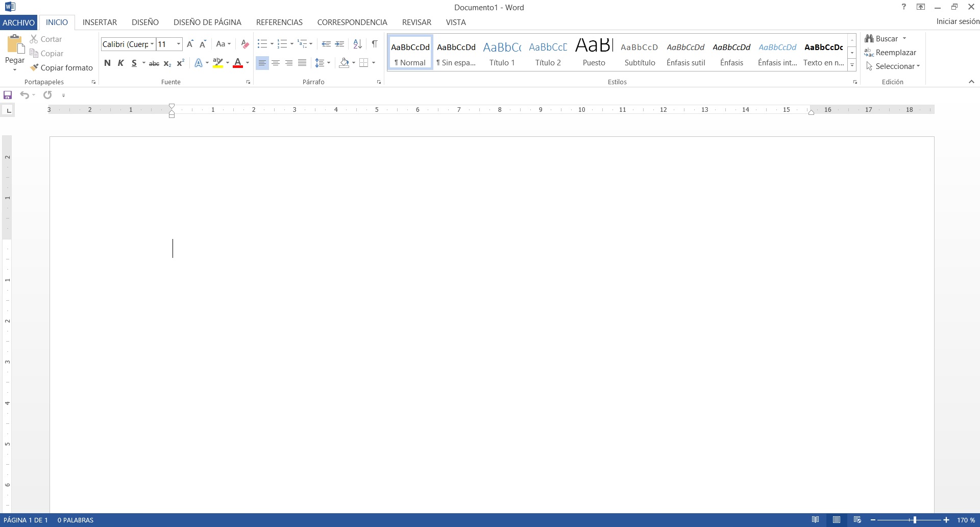Screen dimensions: 980x527
Task: Open the Fuente dialog launcher
Action: 249,82
